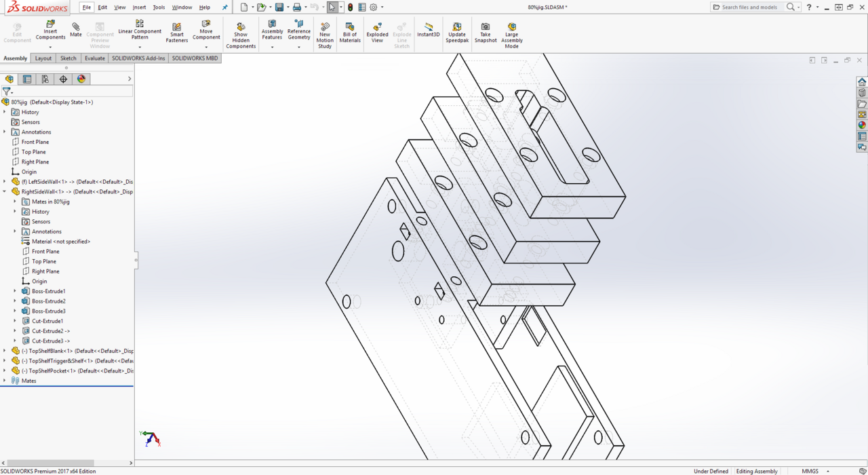Toggle the Instant3D mode
Image resolution: width=868 pixels, height=475 pixels.
(x=429, y=30)
